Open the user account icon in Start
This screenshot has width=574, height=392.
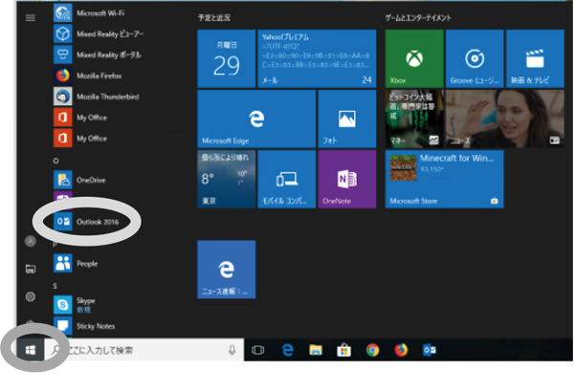31,241
